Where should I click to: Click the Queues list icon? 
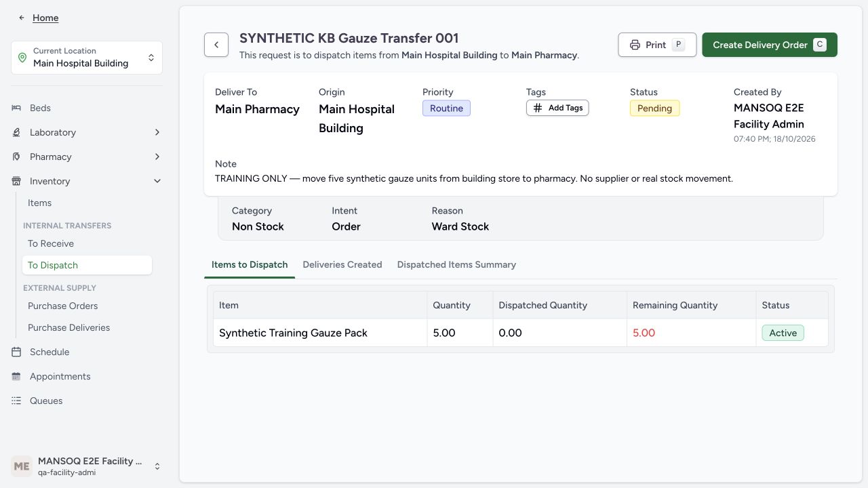point(16,401)
